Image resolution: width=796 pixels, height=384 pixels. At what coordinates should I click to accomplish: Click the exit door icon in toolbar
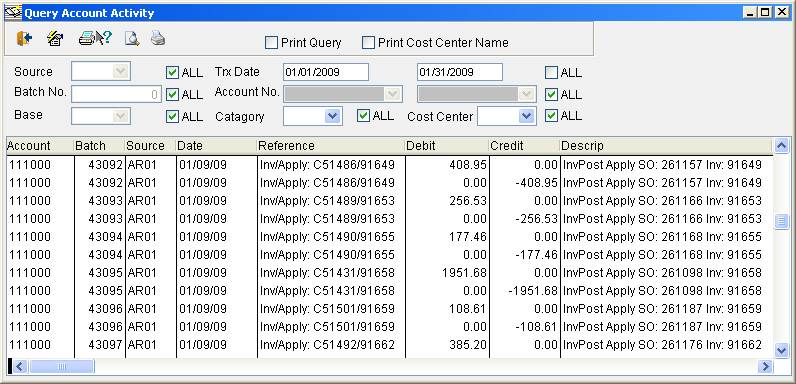tap(24, 39)
